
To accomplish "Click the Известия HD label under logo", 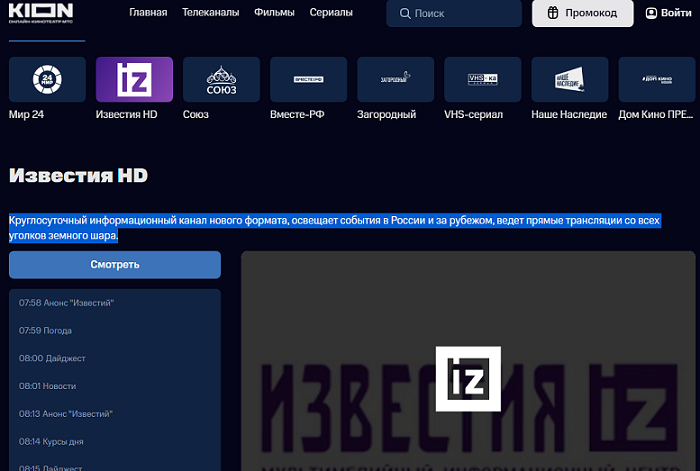I will (x=126, y=114).
